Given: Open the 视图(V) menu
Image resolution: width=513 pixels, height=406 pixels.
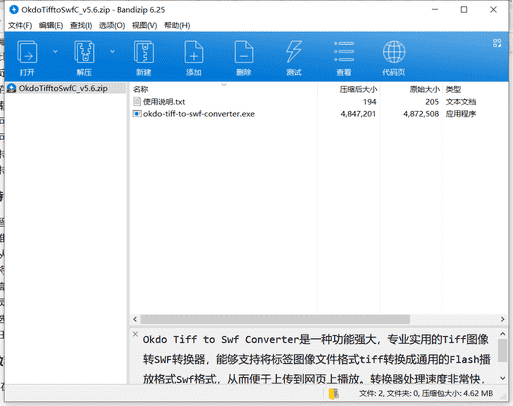Looking at the screenshot, I should pos(144,25).
